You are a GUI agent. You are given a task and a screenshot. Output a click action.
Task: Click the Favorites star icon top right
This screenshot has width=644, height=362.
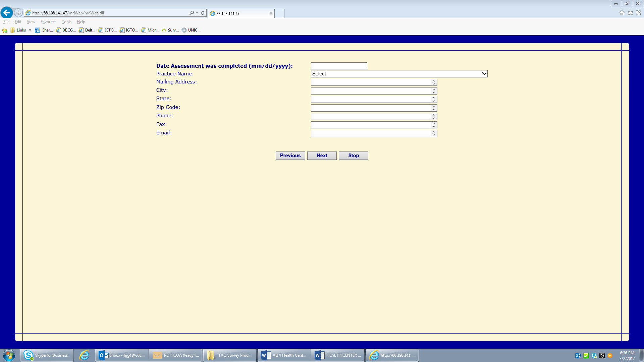coord(630,13)
